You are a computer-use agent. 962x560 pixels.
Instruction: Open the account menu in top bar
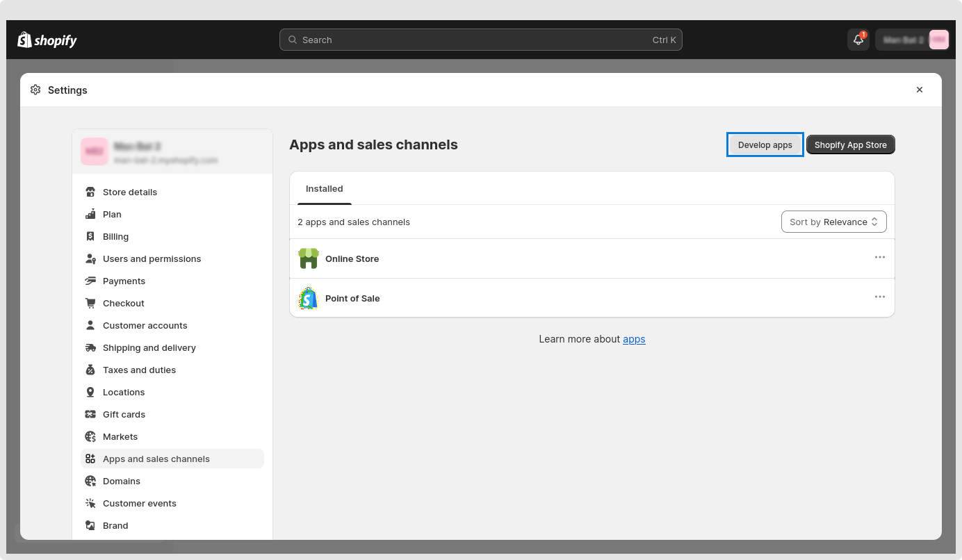click(912, 40)
